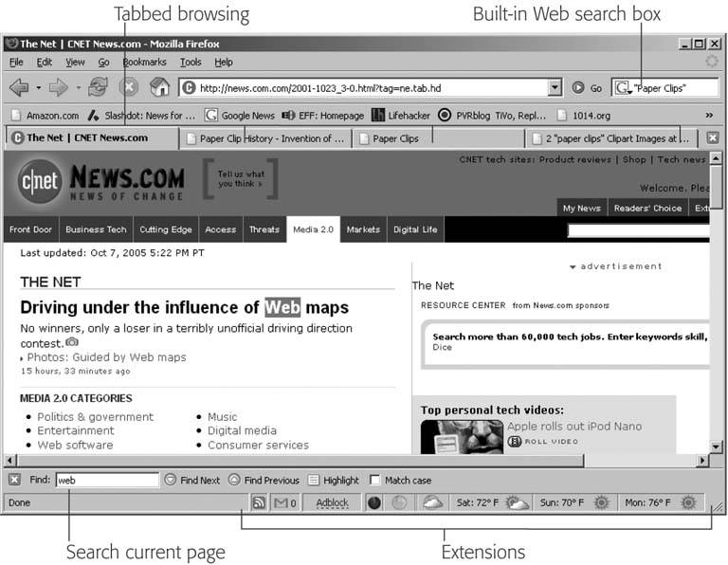Select the Media 2.0 navigation tab
The image size is (728, 565).
coord(313,229)
